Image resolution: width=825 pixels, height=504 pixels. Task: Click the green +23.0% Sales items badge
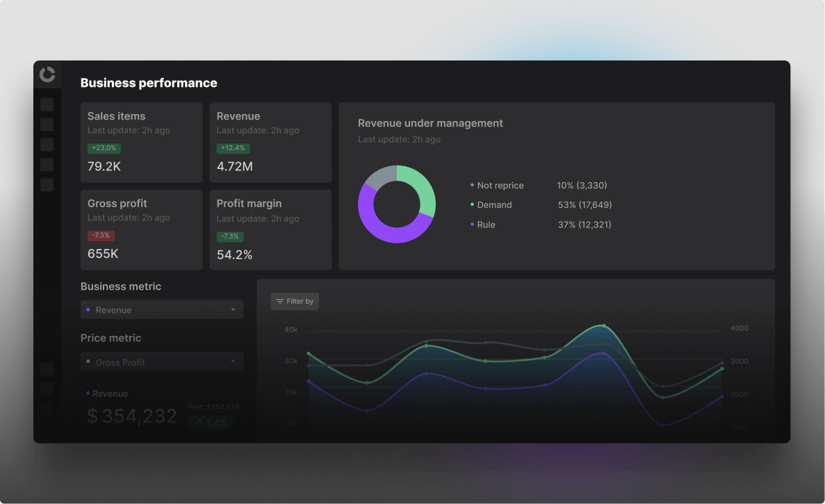coord(104,149)
